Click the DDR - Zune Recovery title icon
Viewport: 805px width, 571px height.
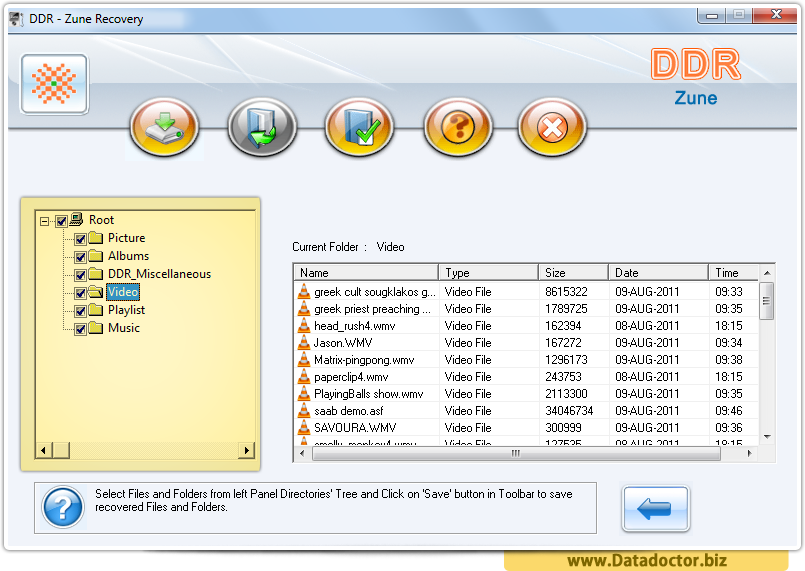pos(17,19)
